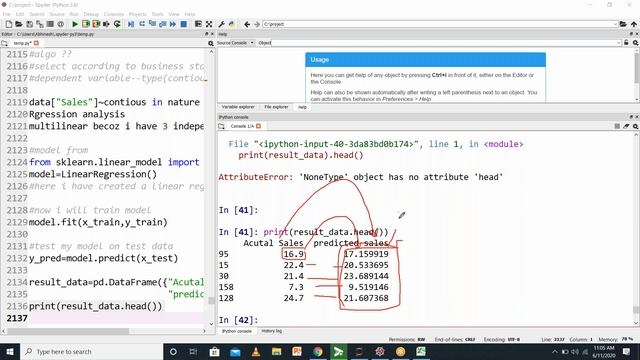Screen dimensions: 640x360
Task: Start debugging with the Debug file icon
Action: click(131, 24)
